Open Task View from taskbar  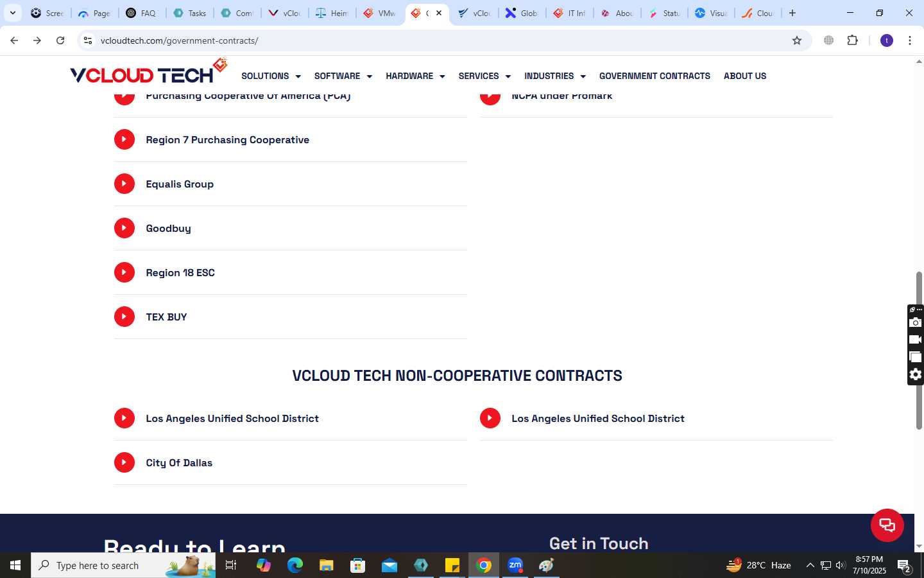point(231,565)
